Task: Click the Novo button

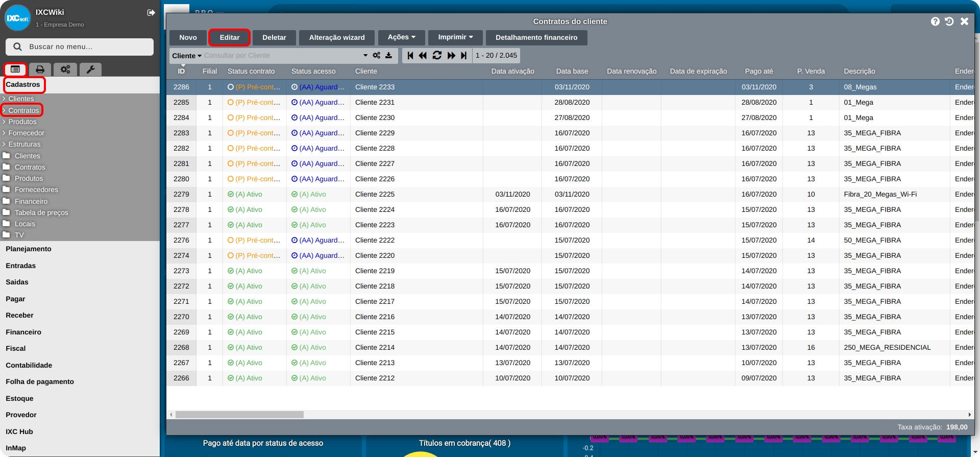Action: tap(188, 38)
